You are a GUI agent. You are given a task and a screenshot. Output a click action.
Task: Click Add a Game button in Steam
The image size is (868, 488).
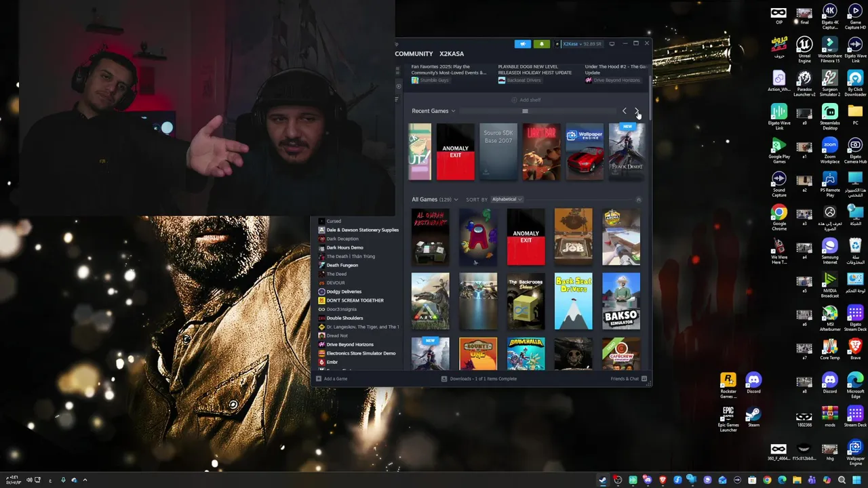coord(332,379)
